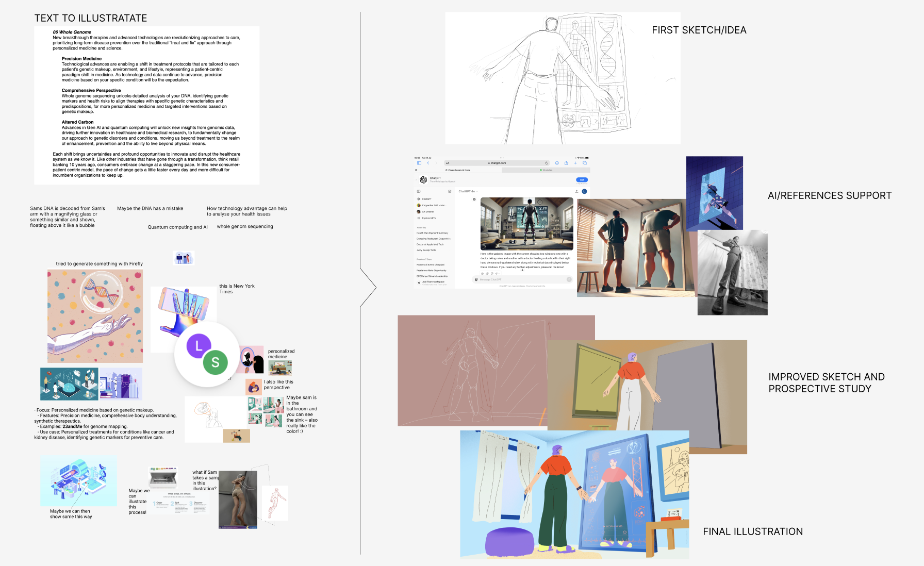
Task: Open Copywriter GPT in ChatGPT sidebar
Action: [432, 205]
